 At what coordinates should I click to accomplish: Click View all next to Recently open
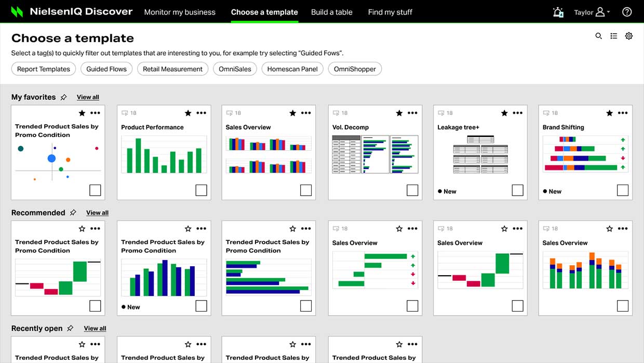point(95,328)
